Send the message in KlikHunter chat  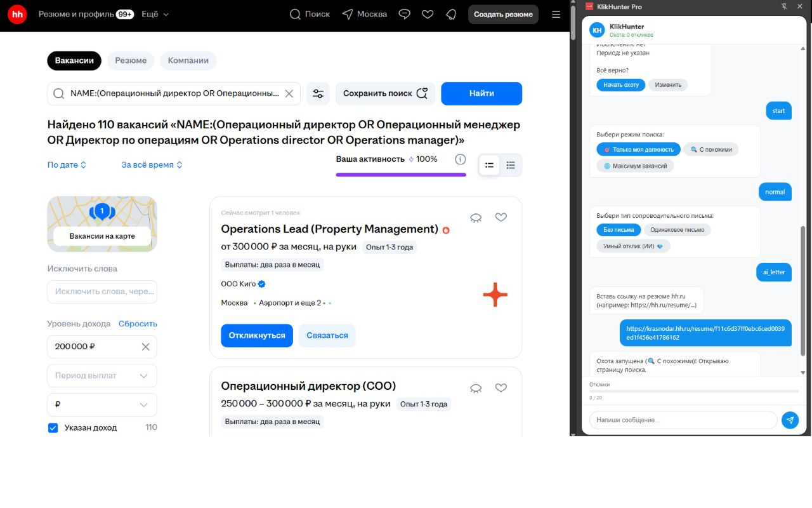pos(790,420)
